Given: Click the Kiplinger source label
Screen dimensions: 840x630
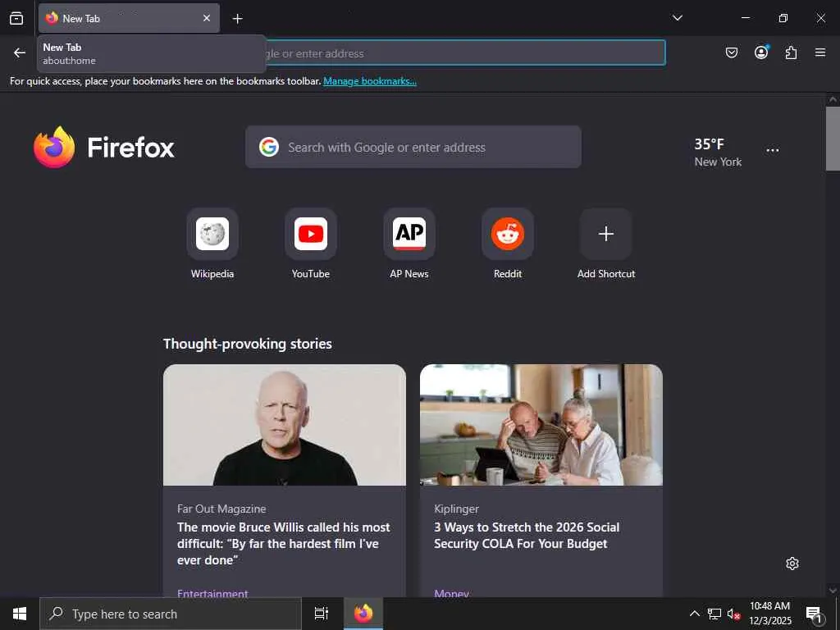Looking at the screenshot, I should pyautogui.click(x=456, y=509).
